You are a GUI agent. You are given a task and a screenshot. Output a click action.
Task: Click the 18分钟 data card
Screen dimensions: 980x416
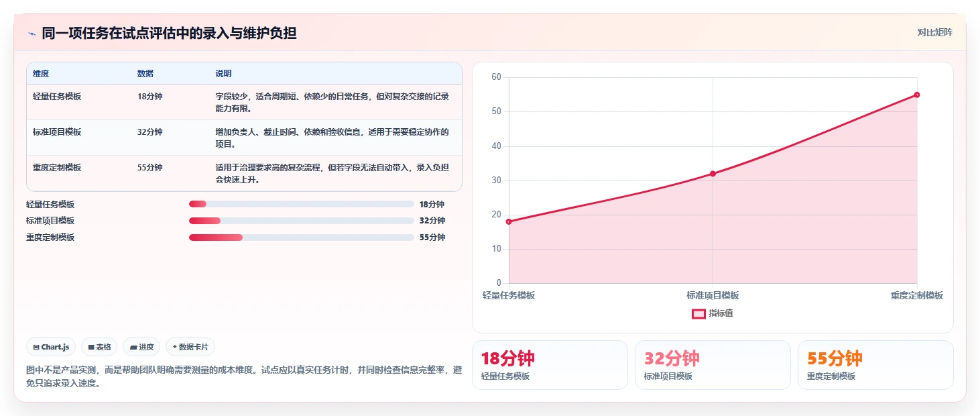pos(550,365)
